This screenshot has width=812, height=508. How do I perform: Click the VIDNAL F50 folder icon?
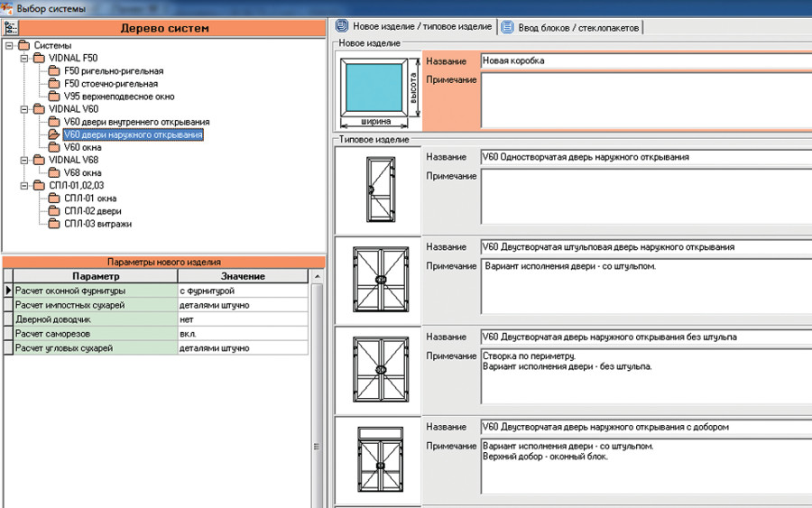coord(39,58)
